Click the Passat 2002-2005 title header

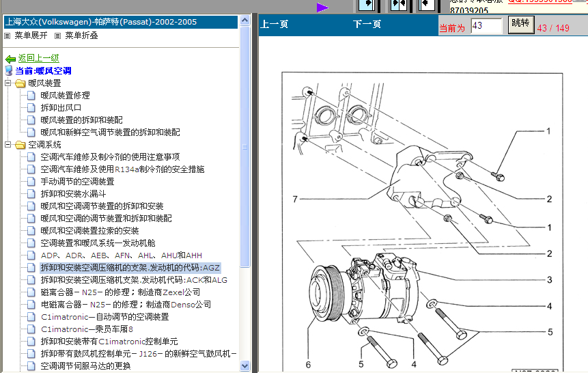click(x=121, y=22)
